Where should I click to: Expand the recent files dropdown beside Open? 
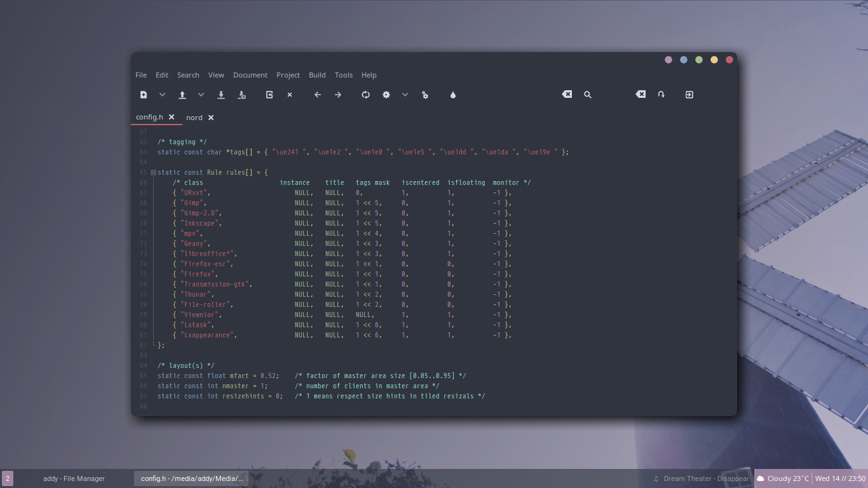(201, 95)
